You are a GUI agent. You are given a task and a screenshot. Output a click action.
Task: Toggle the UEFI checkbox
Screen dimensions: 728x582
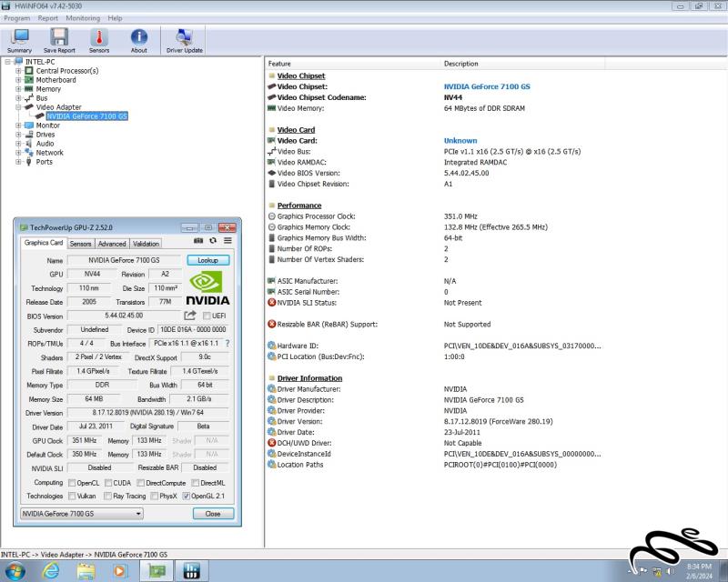207,316
